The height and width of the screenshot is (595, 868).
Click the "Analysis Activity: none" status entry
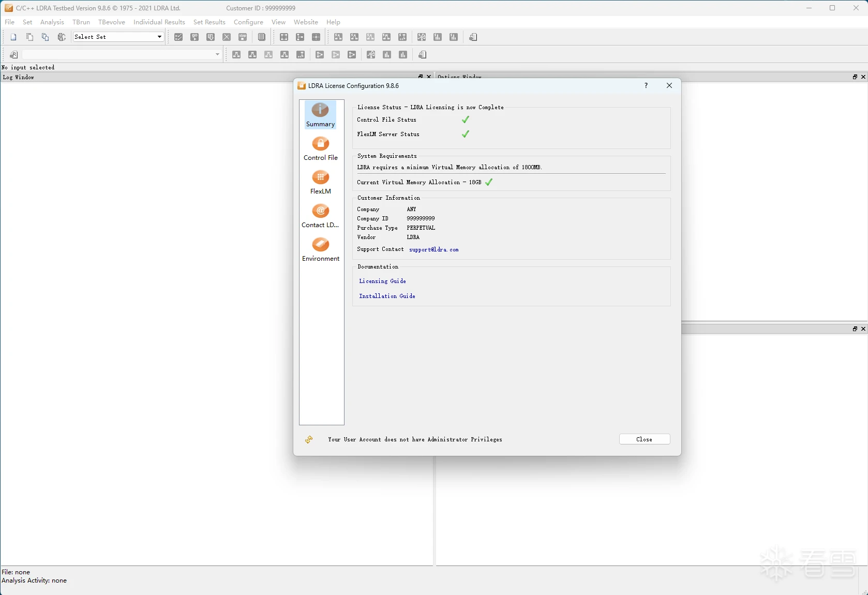click(x=34, y=581)
